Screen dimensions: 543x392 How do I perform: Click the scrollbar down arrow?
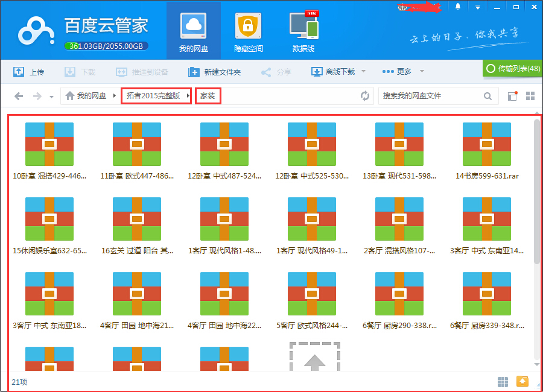pos(537,364)
